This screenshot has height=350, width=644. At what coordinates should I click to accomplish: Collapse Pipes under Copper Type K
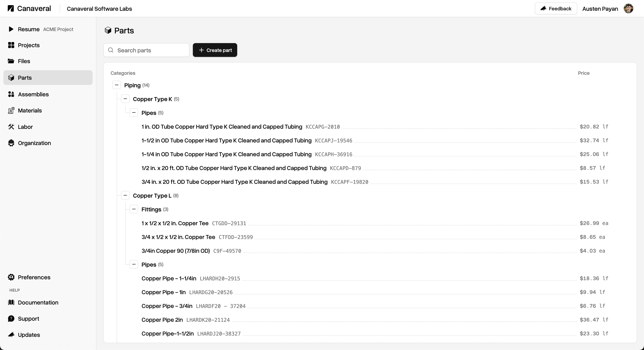click(134, 113)
